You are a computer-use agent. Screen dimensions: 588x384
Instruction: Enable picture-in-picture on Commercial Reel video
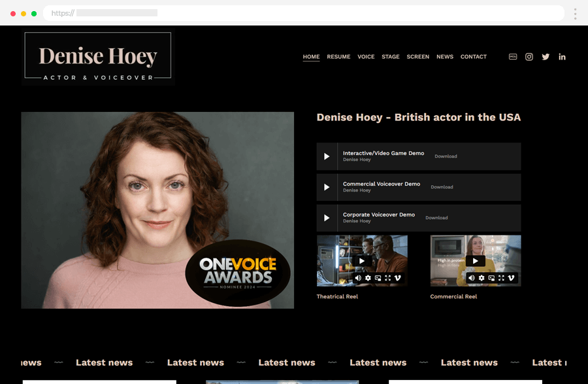point(491,278)
